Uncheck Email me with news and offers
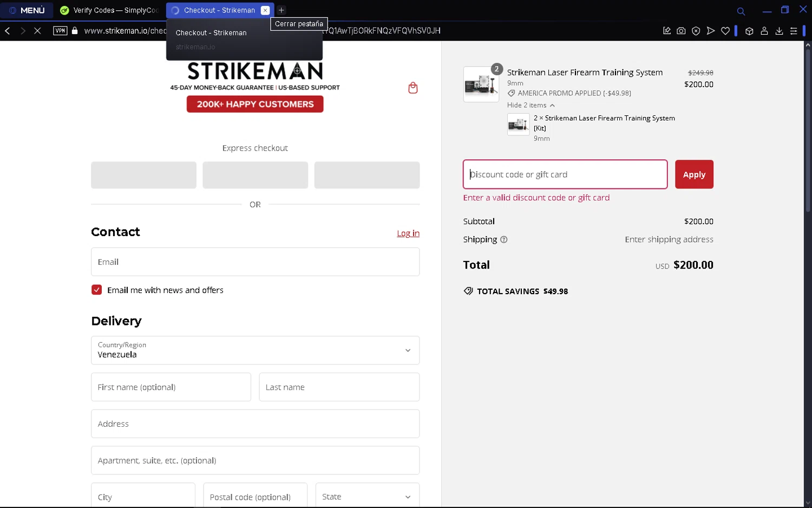 pyautogui.click(x=96, y=290)
